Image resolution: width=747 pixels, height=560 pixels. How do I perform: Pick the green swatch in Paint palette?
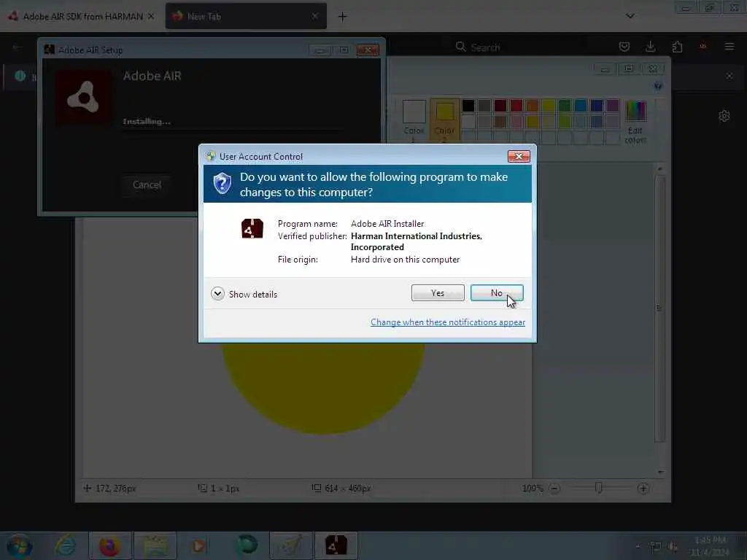[x=565, y=105]
